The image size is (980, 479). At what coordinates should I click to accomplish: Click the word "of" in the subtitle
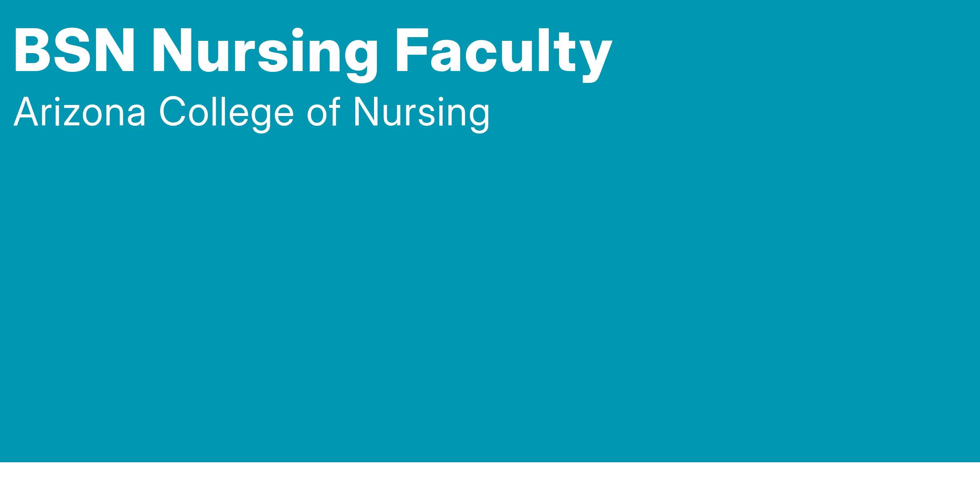click(323, 112)
